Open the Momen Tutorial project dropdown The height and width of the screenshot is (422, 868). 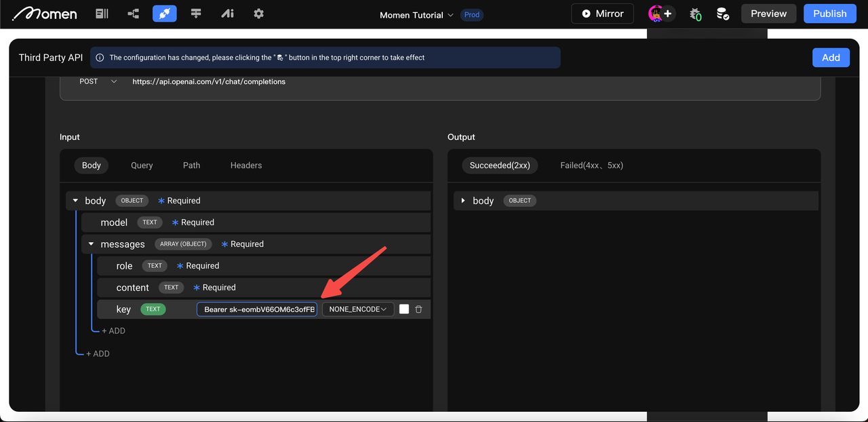pyautogui.click(x=416, y=15)
